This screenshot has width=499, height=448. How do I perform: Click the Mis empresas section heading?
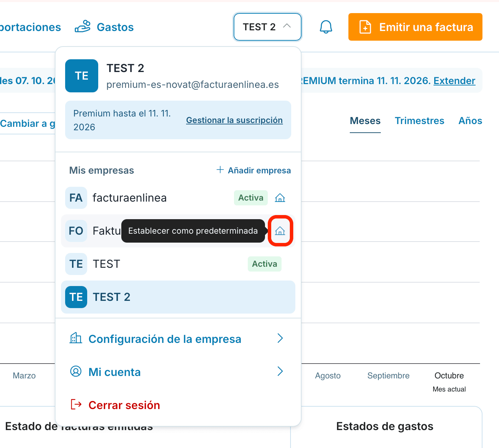[x=102, y=170]
